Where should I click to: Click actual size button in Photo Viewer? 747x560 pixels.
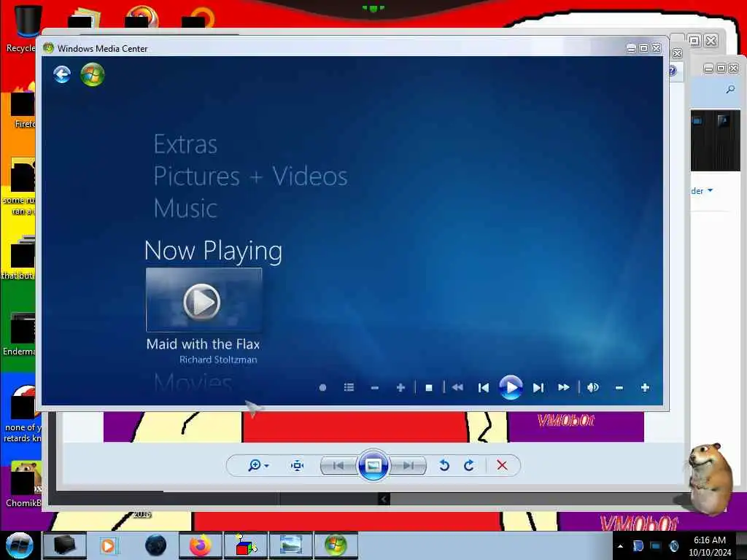(297, 465)
